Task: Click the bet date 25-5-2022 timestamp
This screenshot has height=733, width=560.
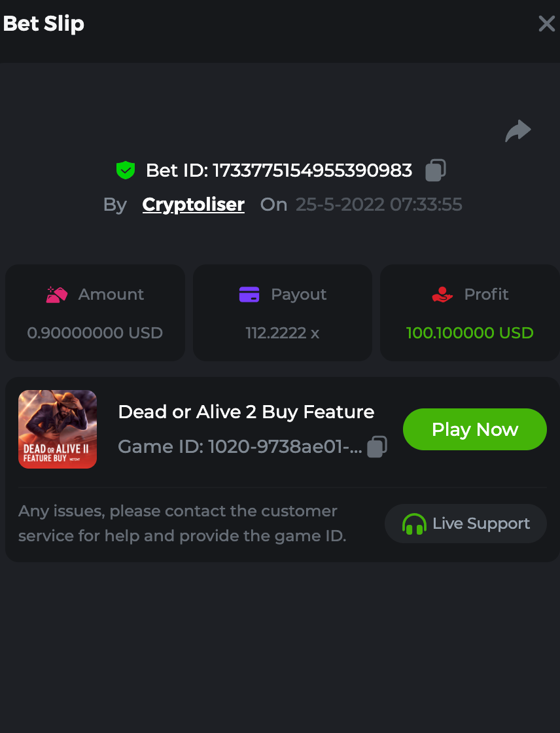Action: (x=379, y=205)
